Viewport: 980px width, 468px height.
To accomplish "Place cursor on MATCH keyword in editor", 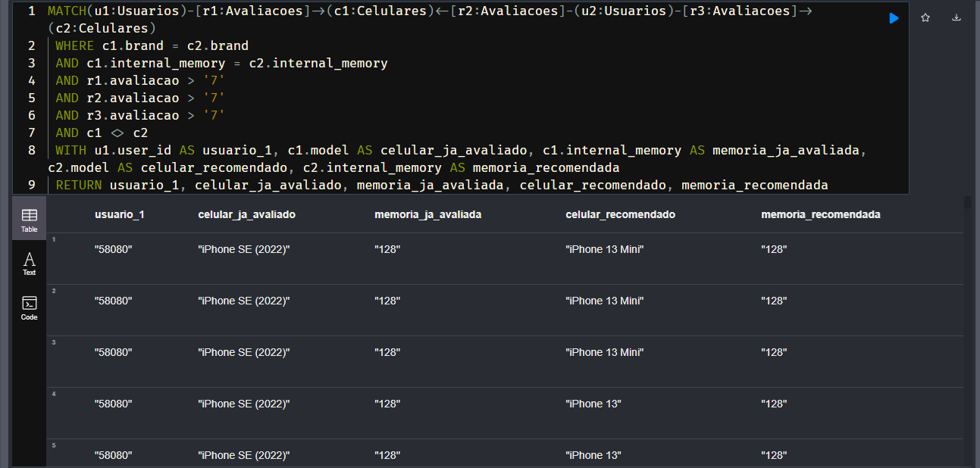I will [x=66, y=11].
